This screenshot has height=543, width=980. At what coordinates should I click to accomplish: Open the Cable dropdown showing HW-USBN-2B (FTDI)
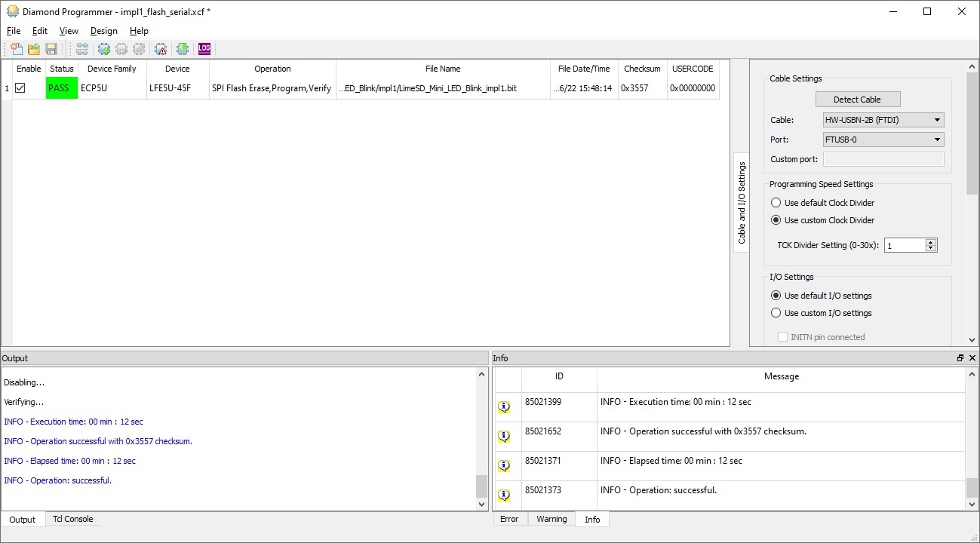click(x=883, y=120)
